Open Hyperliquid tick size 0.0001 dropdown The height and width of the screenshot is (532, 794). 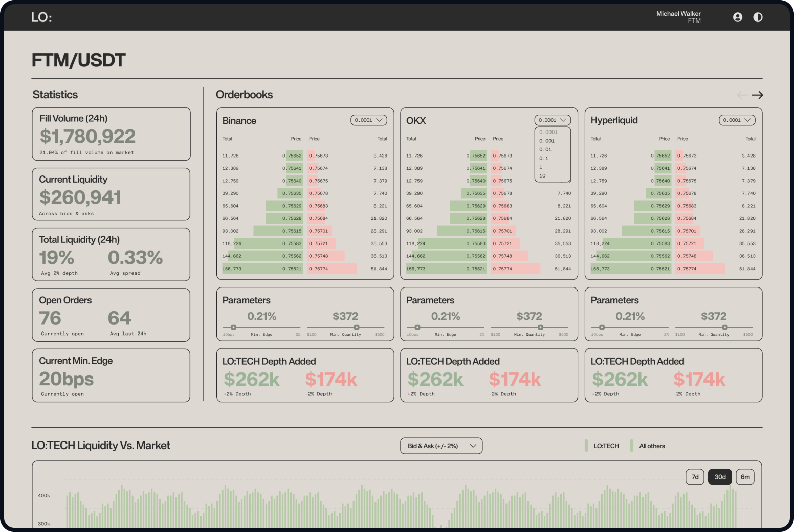click(x=737, y=120)
